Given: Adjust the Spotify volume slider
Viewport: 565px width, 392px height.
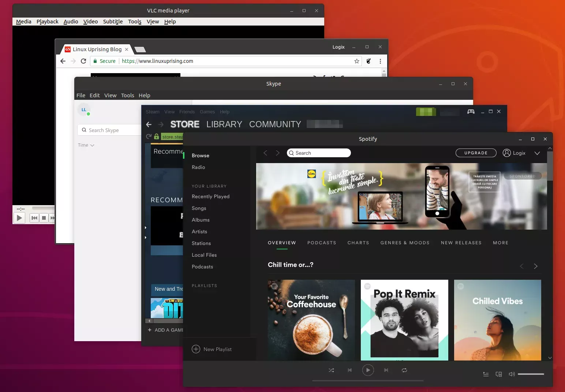Looking at the screenshot, I should point(531,374).
